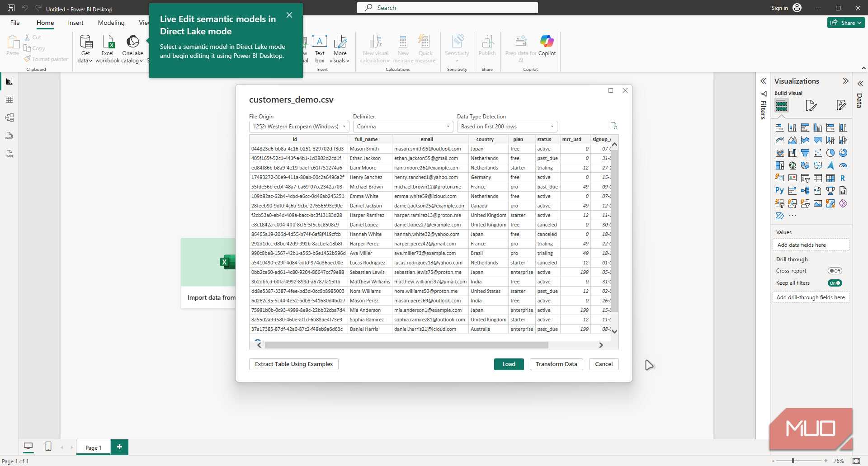Select the Python visual icon
The height and width of the screenshot is (466, 868).
(779, 191)
